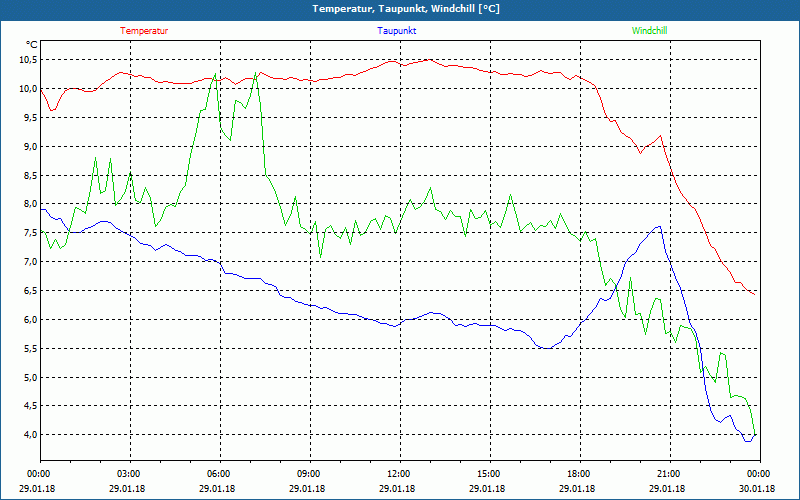Click the 06:00 time axis label
The height and width of the screenshot is (500, 800).
(x=220, y=474)
